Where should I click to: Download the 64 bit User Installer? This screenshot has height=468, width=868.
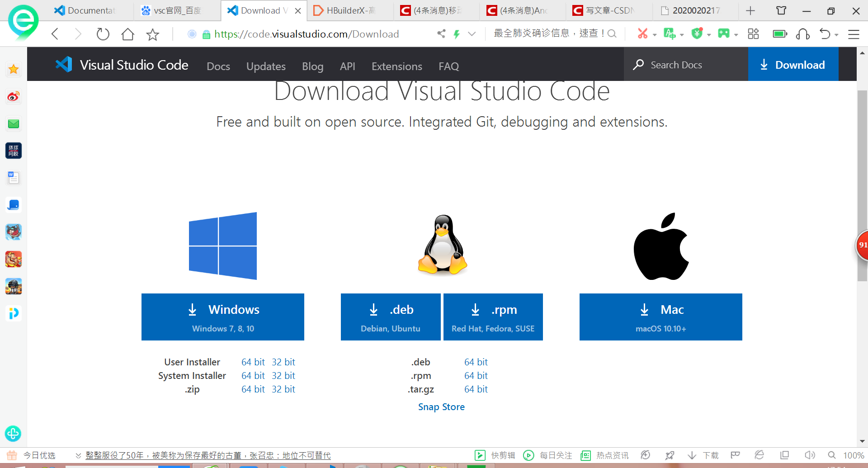coord(253,362)
